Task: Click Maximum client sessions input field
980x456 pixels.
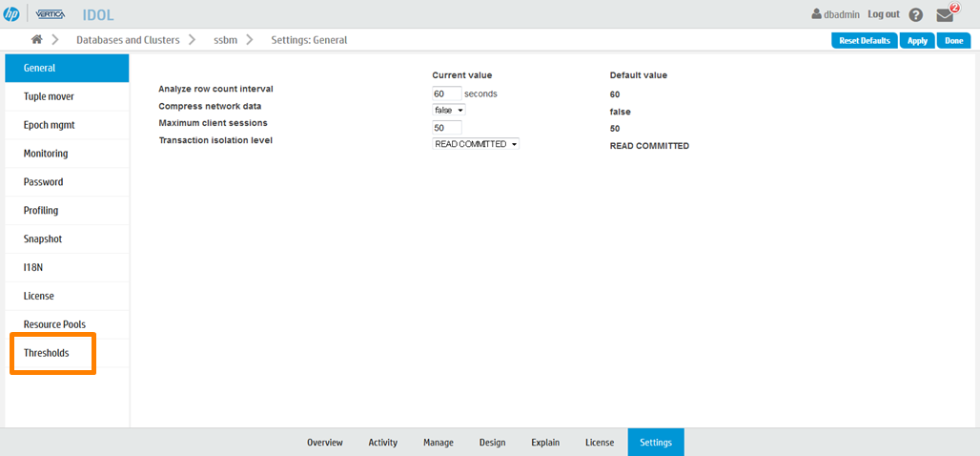Action: click(447, 128)
